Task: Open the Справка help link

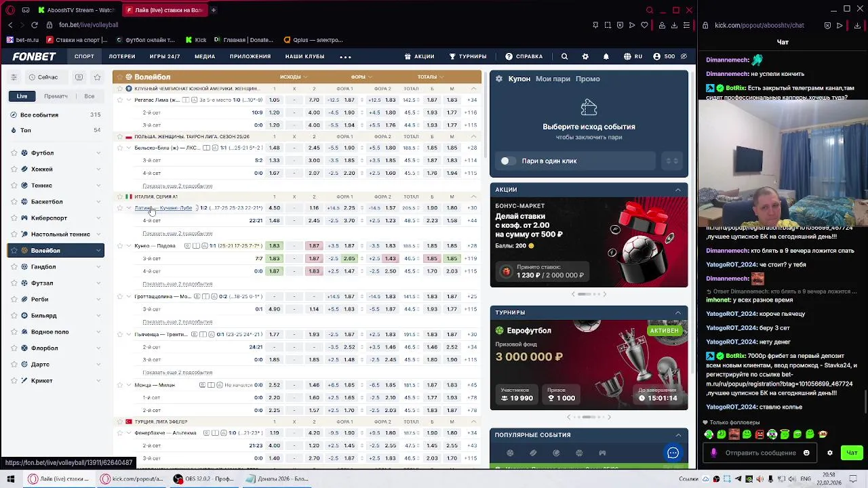Action: tap(524, 56)
